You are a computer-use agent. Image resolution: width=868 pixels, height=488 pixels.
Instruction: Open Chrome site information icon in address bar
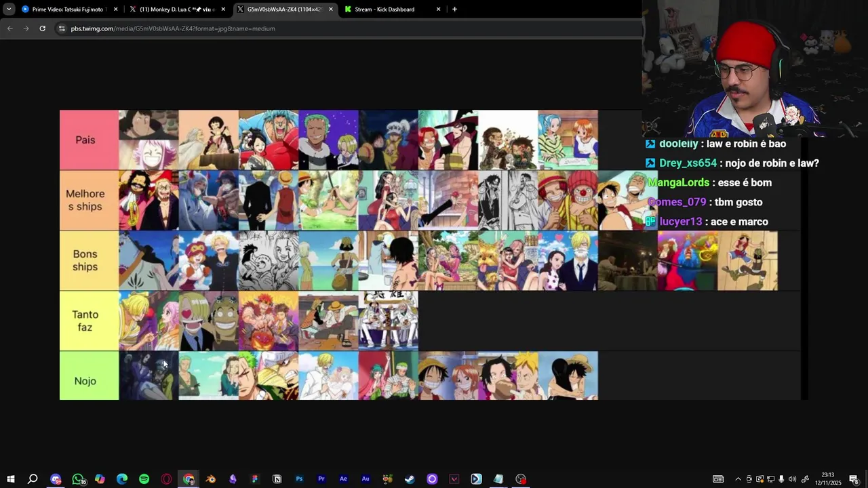(62, 28)
